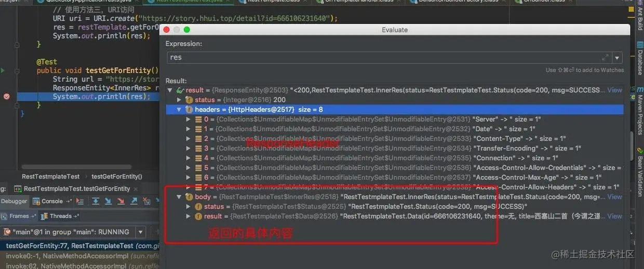Select frame invoke0:-1, NativeMethodAccessorImpl
The height and width of the screenshot is (269, 644).
tap(79, 256)
